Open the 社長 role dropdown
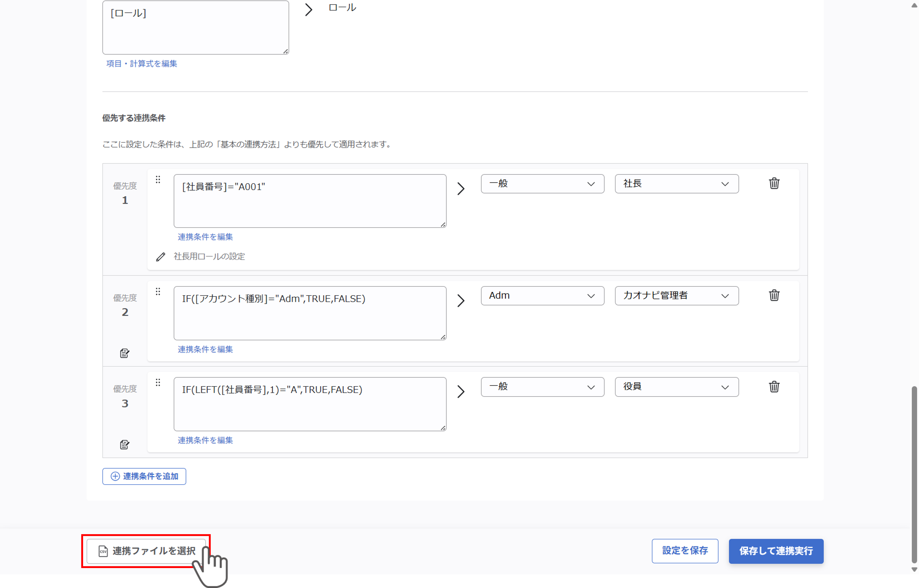 click(676, 184)
